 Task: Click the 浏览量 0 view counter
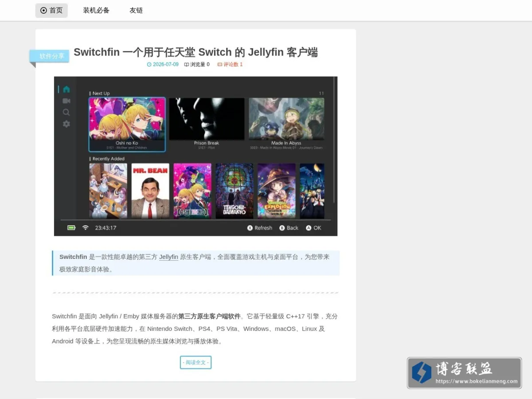click(x=197, y=64)
